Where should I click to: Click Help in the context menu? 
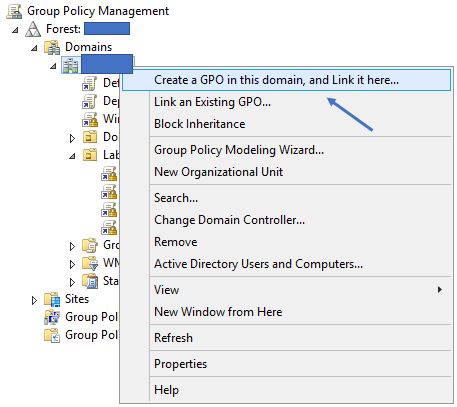tap(286, 390)
